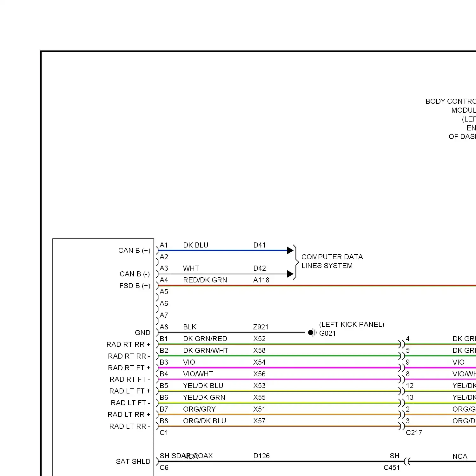
Task: Click ground reference G021
Action: 327,333
